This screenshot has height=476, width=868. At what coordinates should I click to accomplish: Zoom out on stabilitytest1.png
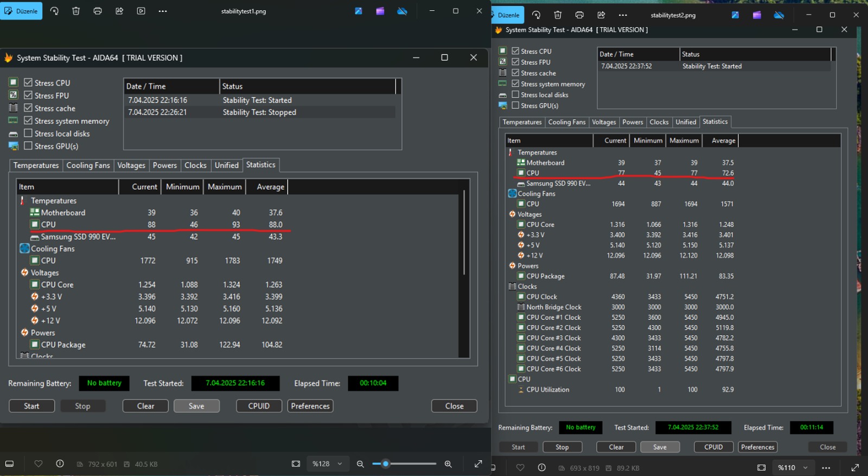pyautogui.click(x=360, y=464)
